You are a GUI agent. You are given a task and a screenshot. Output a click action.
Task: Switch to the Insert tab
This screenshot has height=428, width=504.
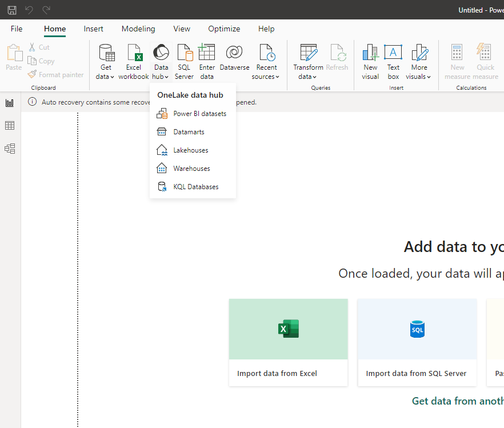[93, 29]
